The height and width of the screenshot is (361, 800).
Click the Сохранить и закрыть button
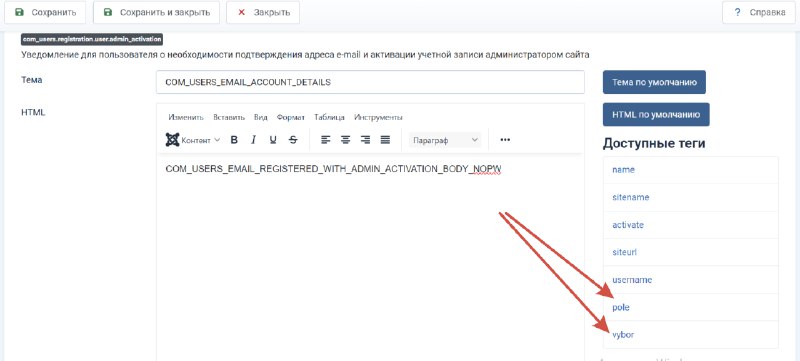pyautogui.click(x=157, y=12)
